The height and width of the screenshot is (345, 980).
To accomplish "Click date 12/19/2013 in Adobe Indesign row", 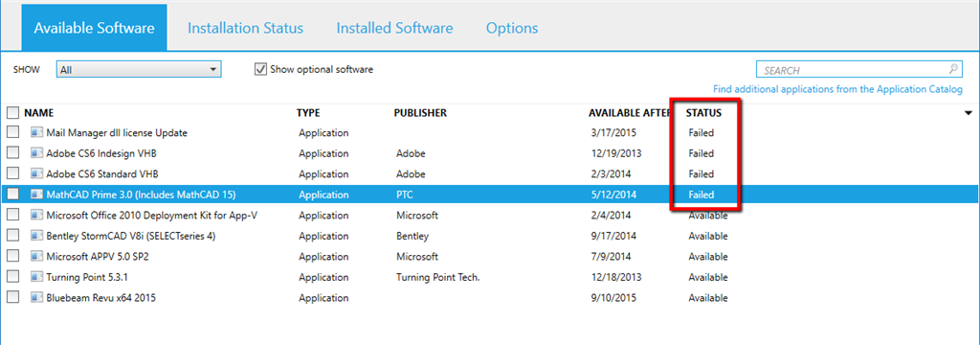I will coord(616,153).
